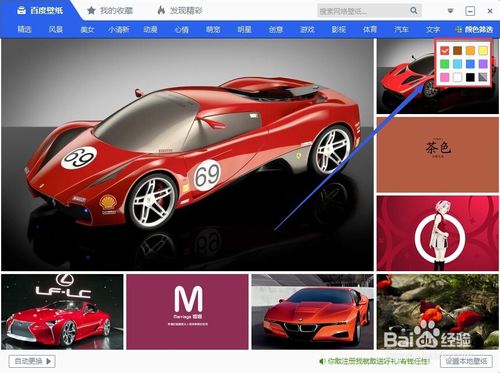The height and width of the screenshot is (373, 500).
Task: Pick the orange color swatch
Action: 470,50
